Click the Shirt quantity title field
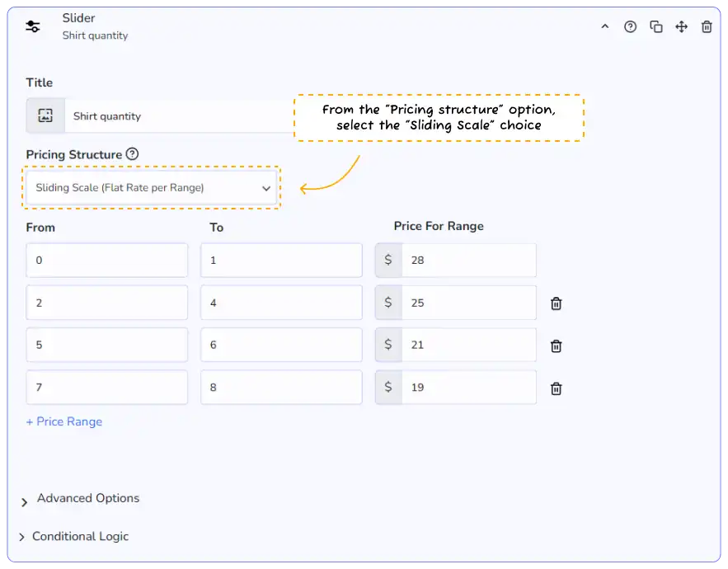Image resolution: width=728 pixels, height=569 pixels. [181, 116]
